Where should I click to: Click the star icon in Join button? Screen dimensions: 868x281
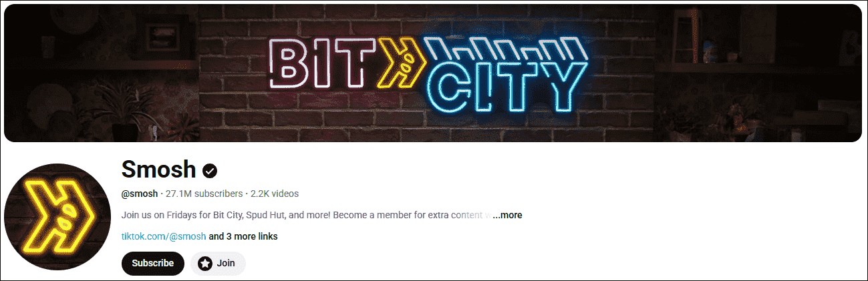click(206, 263)
